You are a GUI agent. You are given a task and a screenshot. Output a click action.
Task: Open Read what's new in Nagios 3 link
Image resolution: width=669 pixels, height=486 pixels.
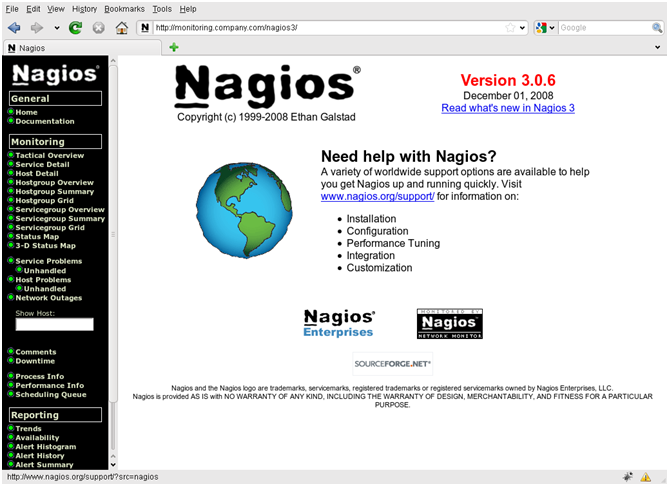click(x=508, y=108)
